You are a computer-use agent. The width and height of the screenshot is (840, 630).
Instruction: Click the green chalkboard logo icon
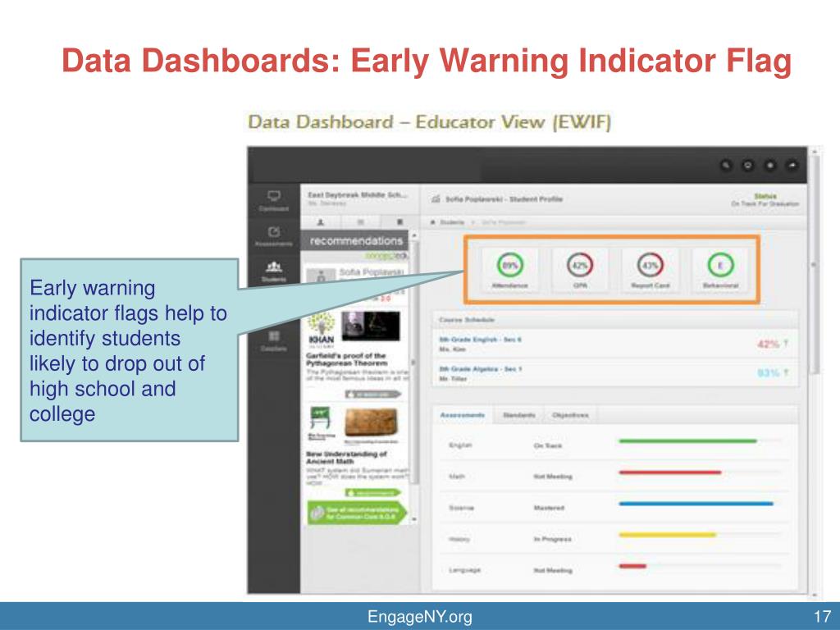click(x=321, y=423)
